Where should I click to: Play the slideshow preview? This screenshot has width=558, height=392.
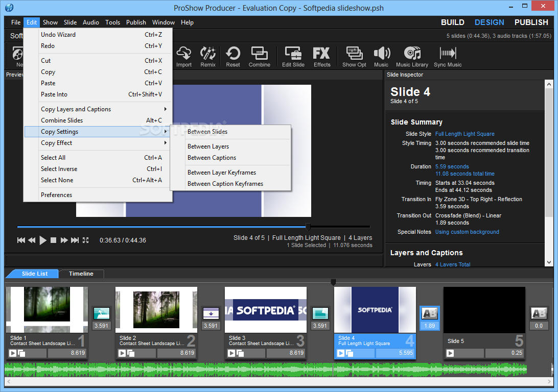click(43, 240)
